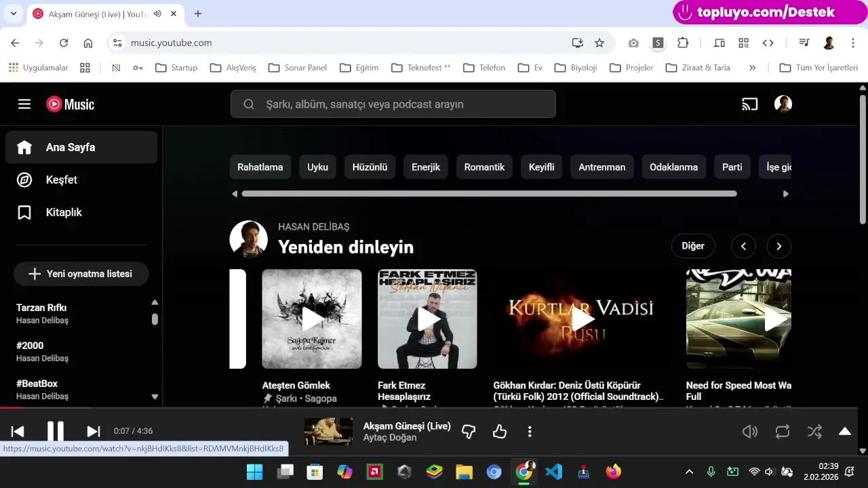Toggle shuffle in player bar
This screenshot has height=488, width=868.
[814, 431]
